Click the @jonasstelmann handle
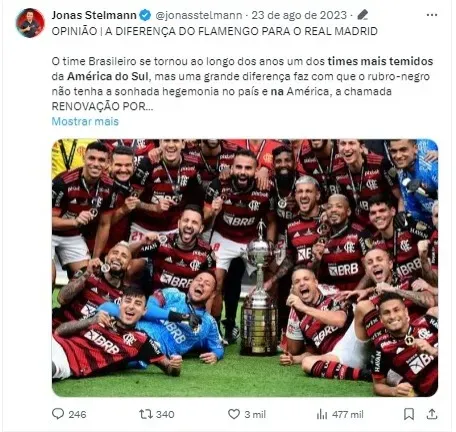Viewport: 456px width, 432px height. pos(199,15)
